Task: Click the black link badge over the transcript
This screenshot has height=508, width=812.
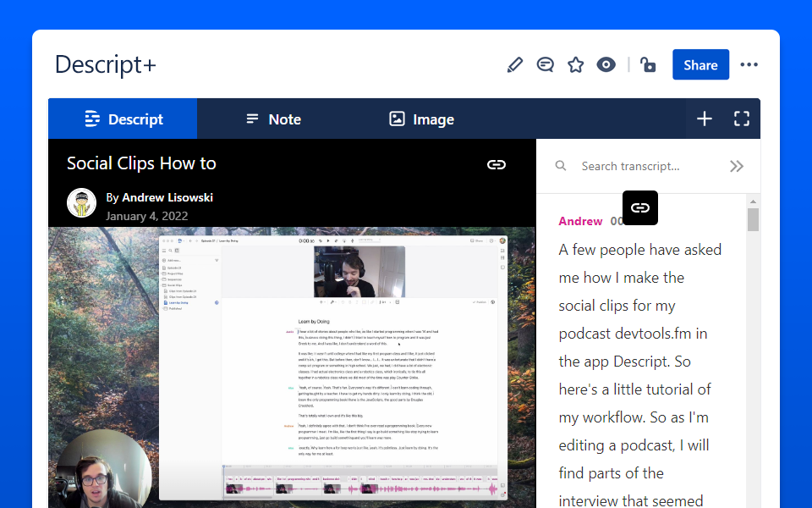Action: pyautogui.click(x=640, y=208)
